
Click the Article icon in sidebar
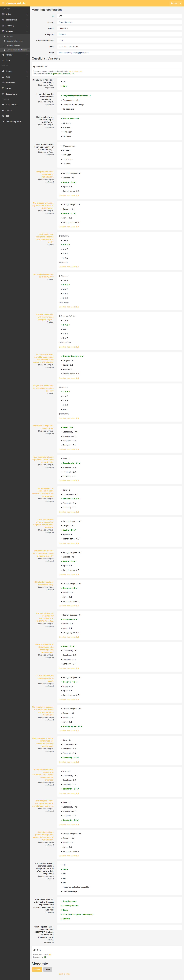[3, 14]
